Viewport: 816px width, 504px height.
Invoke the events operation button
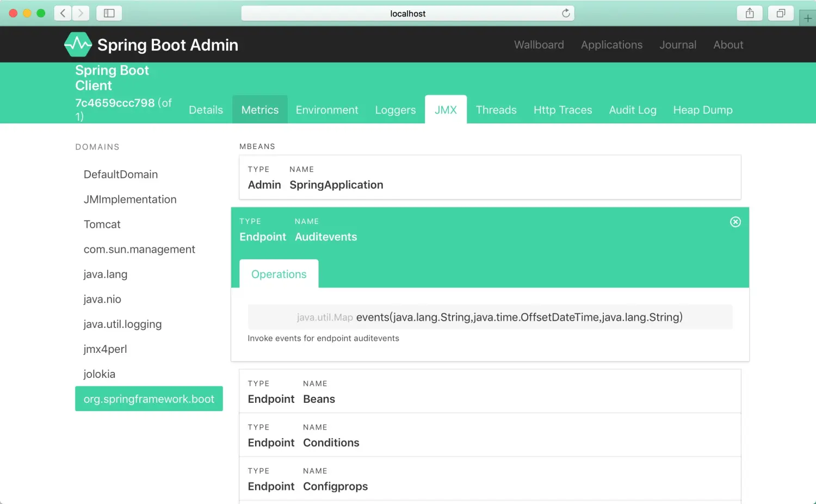click(x=490, y=317)
